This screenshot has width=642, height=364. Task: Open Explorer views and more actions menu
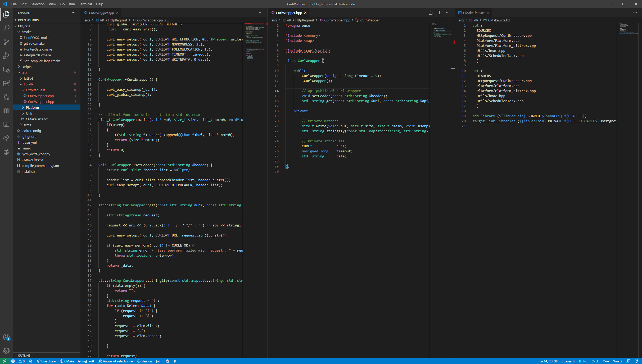(74, 13)
